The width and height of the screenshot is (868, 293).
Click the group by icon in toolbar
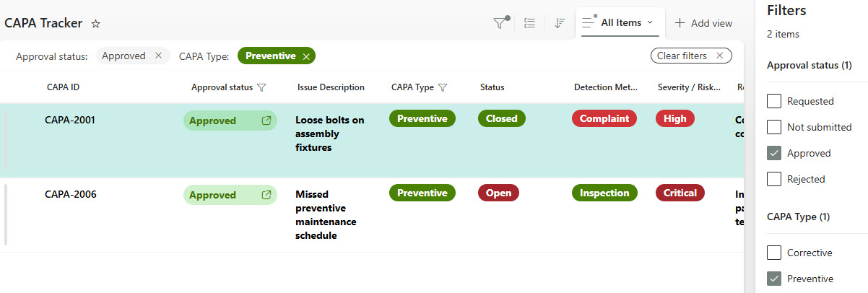click(x=529, y=23)
